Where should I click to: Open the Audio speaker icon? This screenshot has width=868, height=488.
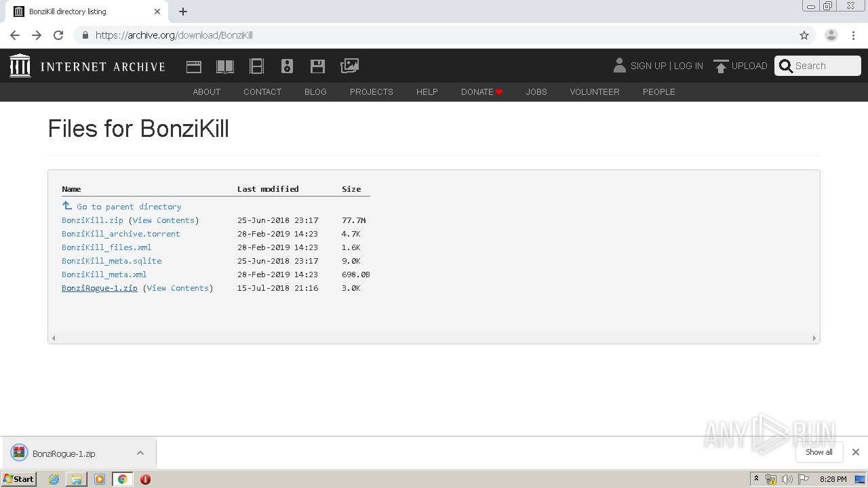[287, 66]
